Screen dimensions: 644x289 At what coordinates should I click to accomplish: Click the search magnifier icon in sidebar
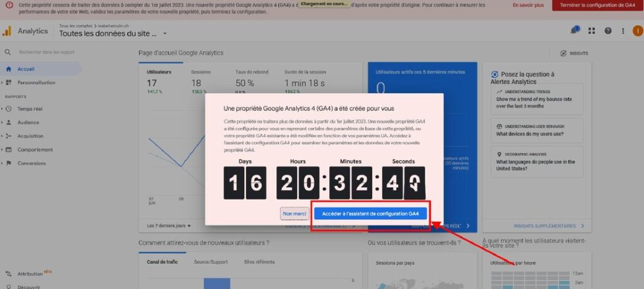(8, 53)
